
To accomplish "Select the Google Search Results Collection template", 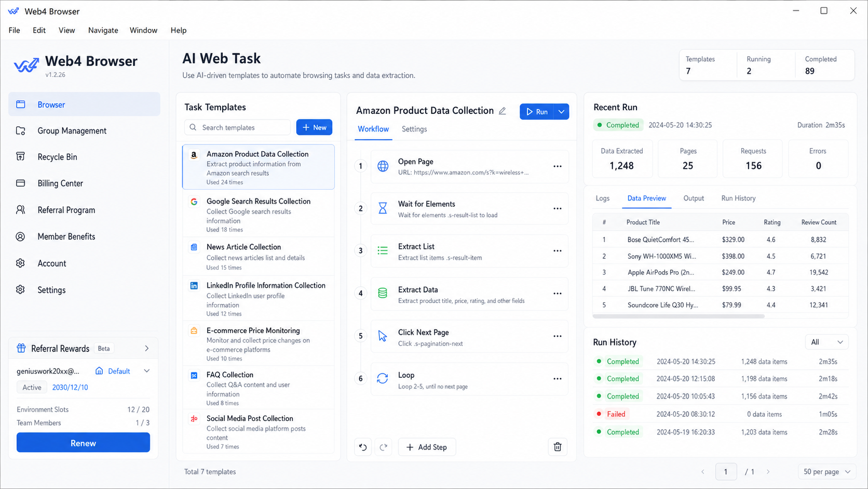I will coord(259,214).
